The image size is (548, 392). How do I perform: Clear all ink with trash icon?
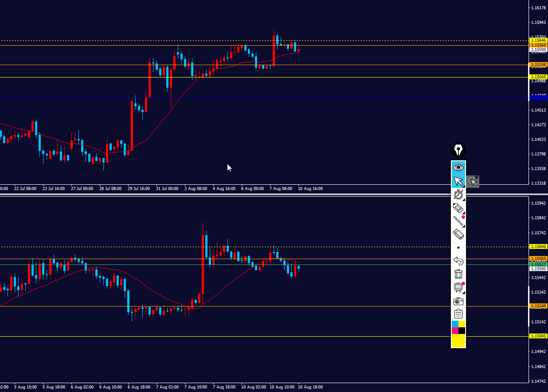pos(458,274)
